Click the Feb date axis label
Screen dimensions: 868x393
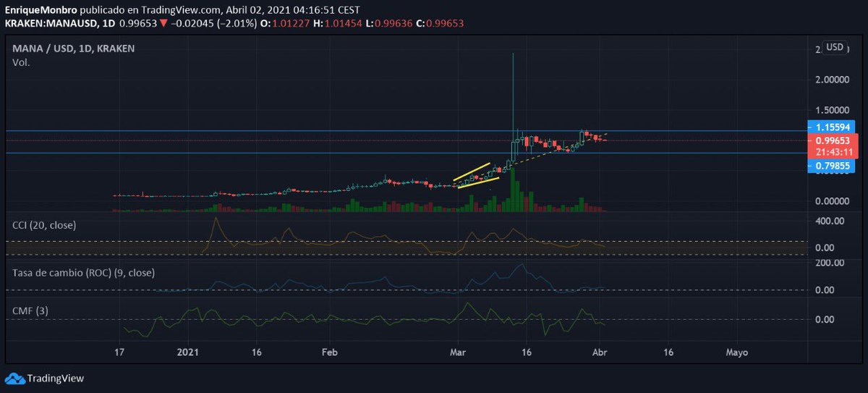point(329,352)
